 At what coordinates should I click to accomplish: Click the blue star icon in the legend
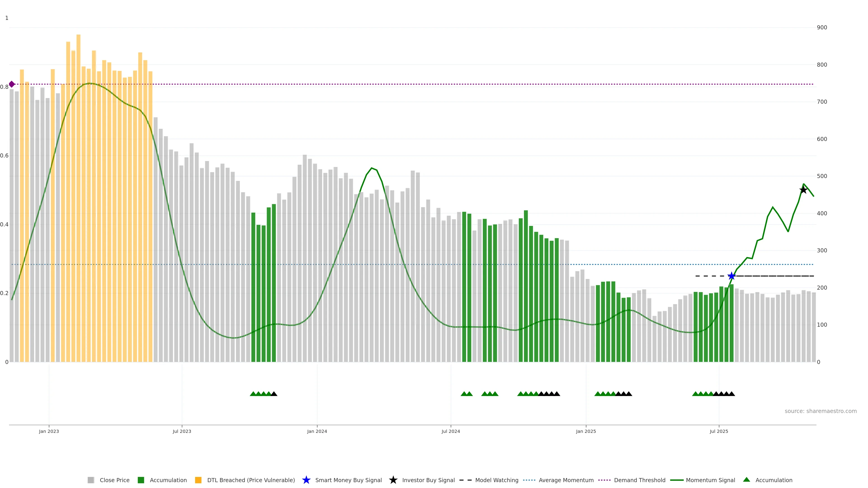point(306,480)
